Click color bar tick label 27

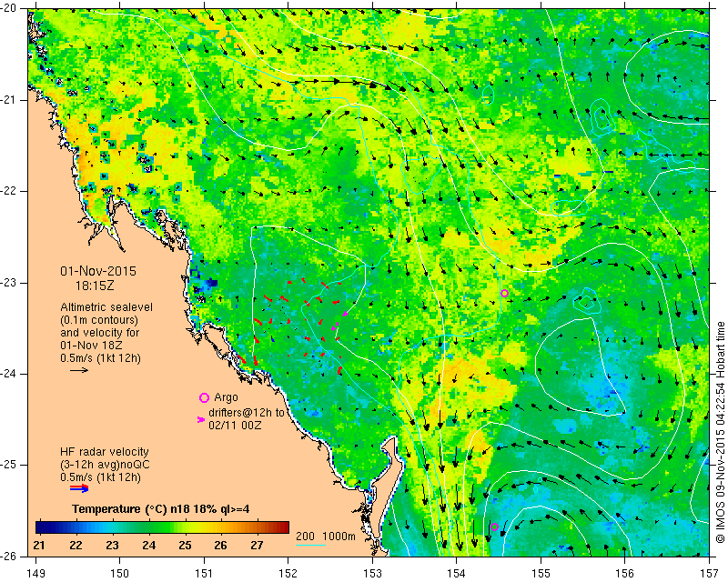pos(257,545)
